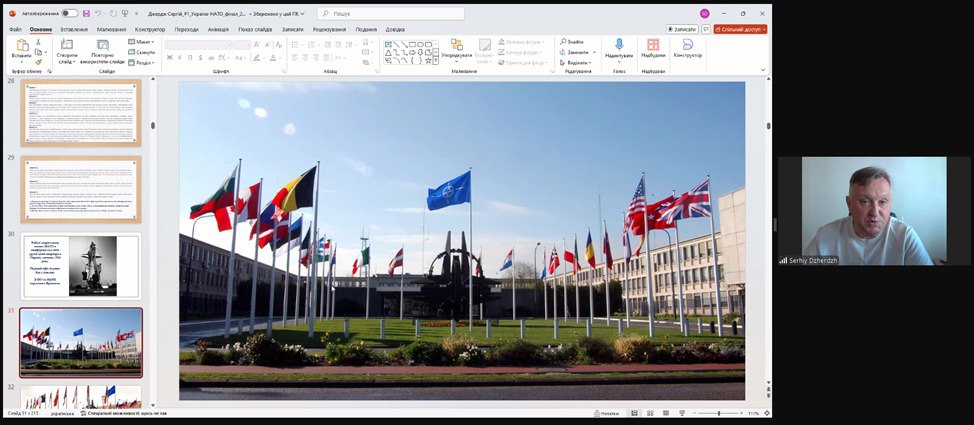Click the Redo circular arrow icon
974x425 pixels.
pyautogui.click(x=112, y=13)
